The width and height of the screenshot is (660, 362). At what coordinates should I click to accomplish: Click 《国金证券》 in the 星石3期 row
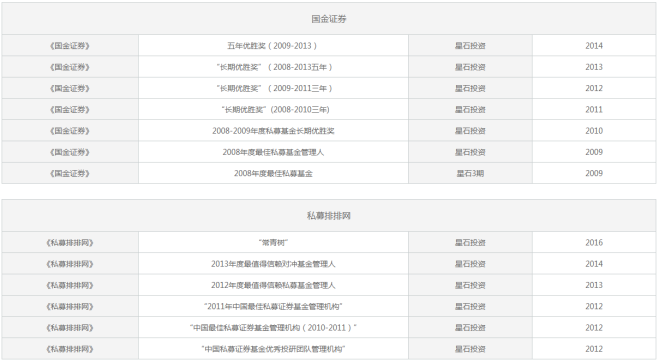(70, 173)
